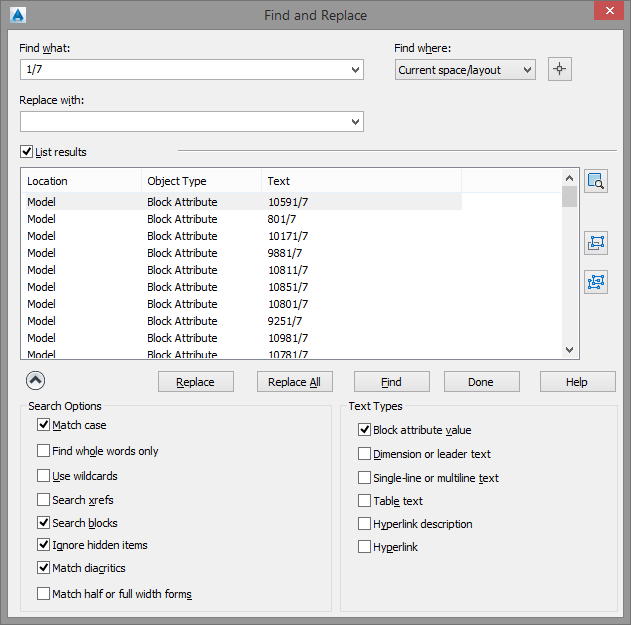
Task: Enable Table text search type
Action: pos(365,501)
